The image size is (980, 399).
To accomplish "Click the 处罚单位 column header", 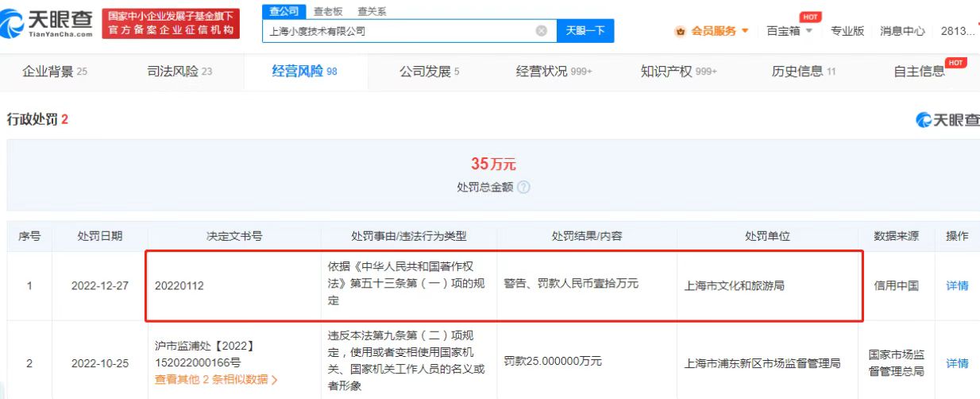I will tap(767, 236).
